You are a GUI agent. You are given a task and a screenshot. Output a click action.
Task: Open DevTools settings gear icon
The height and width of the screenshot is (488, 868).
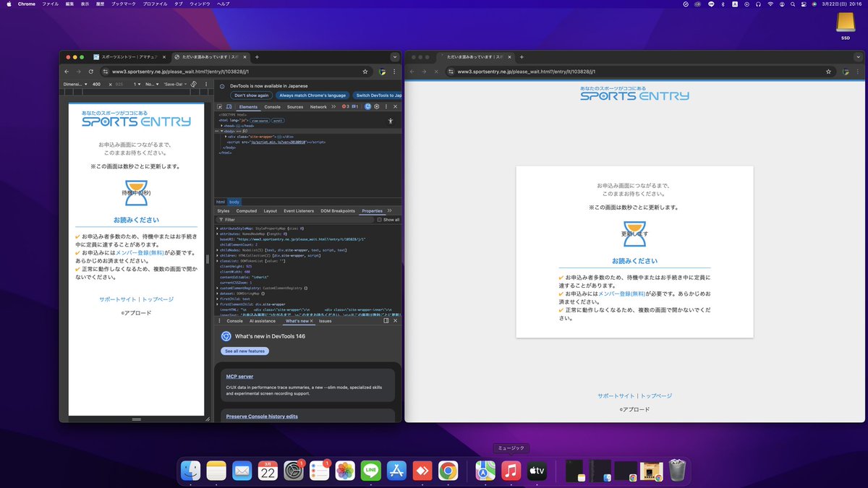377,107
